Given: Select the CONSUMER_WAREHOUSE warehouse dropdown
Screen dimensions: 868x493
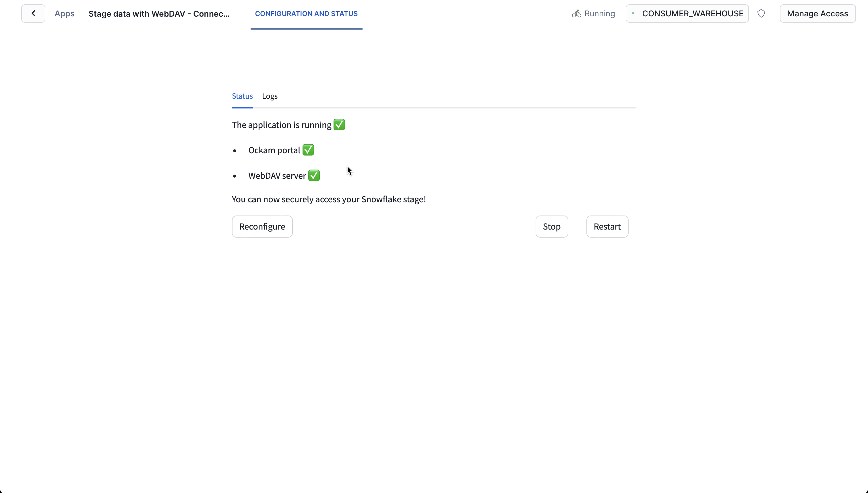Looking at the screenshot, I should coord(687,13).
